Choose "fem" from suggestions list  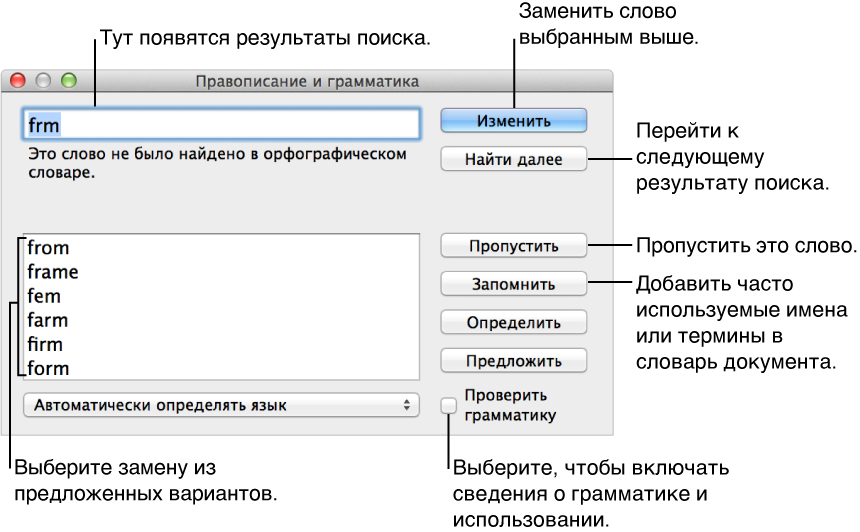(x=45, y=296)
